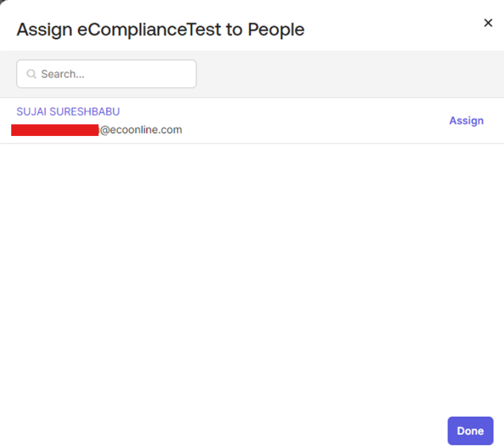The image size is (504, 447).
Task: Click 'eComplianceTest' in the dialog heading
Action: (x=149, y=30)
